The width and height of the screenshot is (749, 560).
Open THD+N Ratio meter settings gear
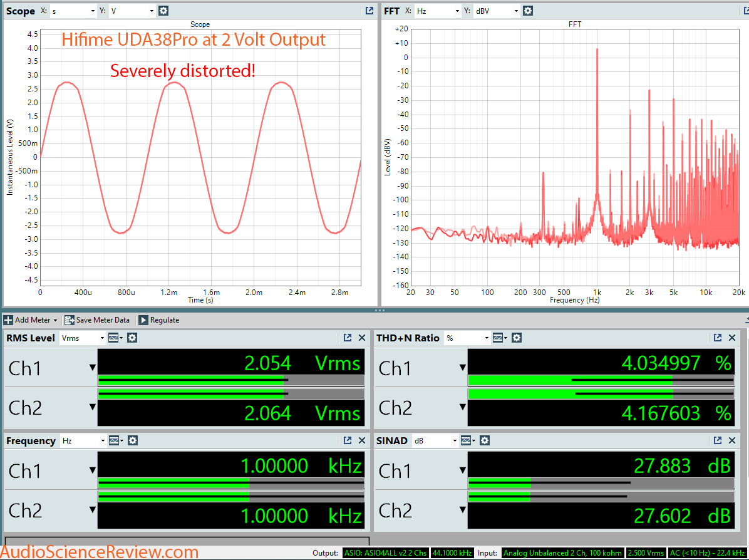[517, 338]
